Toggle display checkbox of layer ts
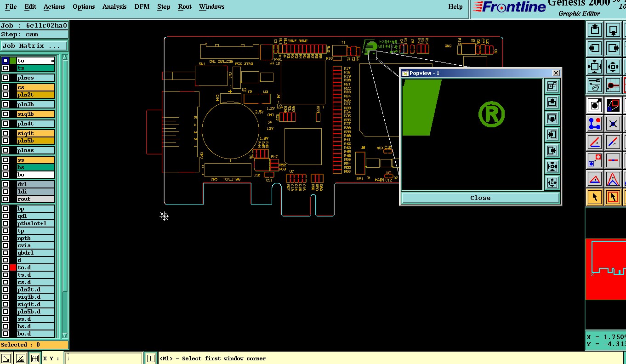The image size is (626, 364). (6, 68)
